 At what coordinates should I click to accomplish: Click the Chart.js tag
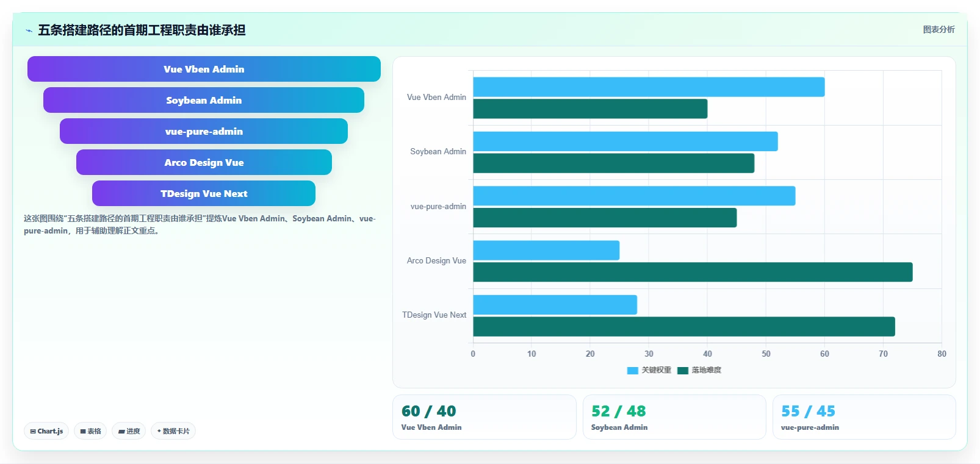click(x=46, y=431)
